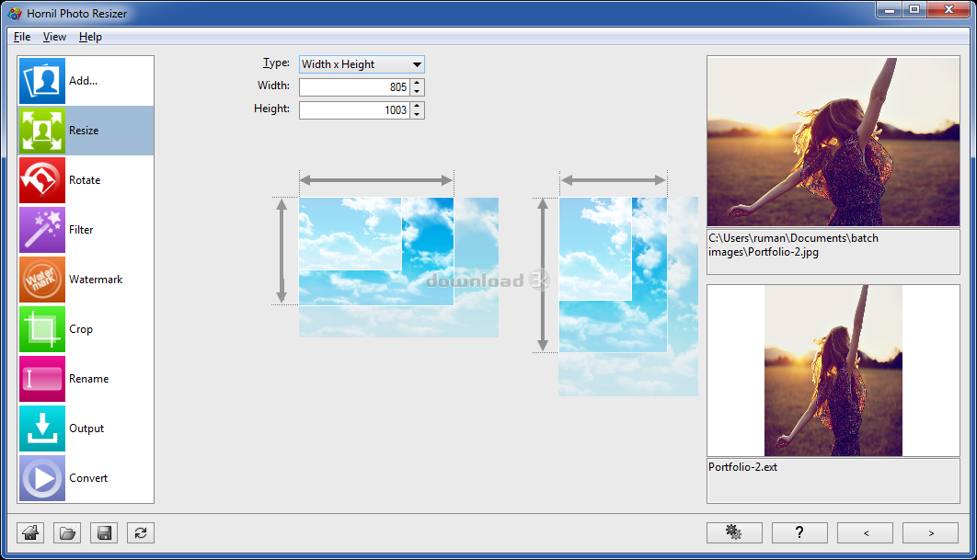Viewport: 977px width, 560px height.
Task: Open the Output download icon
Action: pos(41,429)
